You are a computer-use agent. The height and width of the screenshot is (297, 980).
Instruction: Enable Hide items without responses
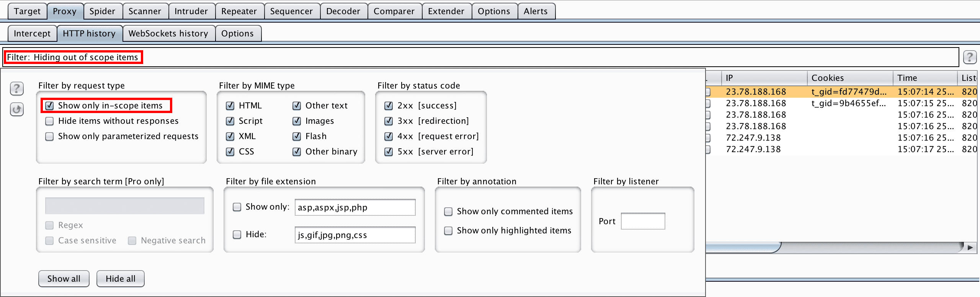click(49, 121)
